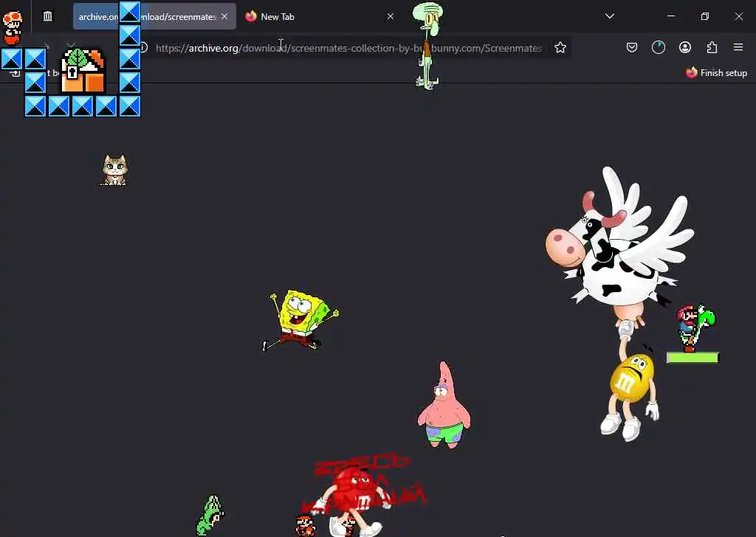Viewport: 756px width, 537px height.
Task: Click the Mario item house sprite
Action: pyautogui.click(x=83, y=70)
